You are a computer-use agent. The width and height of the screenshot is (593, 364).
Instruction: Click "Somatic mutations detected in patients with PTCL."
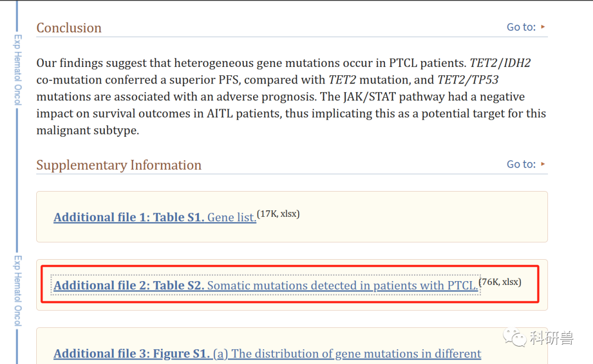point(342,285)
